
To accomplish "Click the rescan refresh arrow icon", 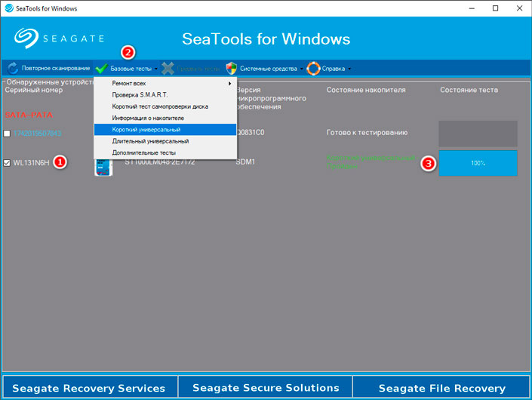I will click(x=13, y=68).
